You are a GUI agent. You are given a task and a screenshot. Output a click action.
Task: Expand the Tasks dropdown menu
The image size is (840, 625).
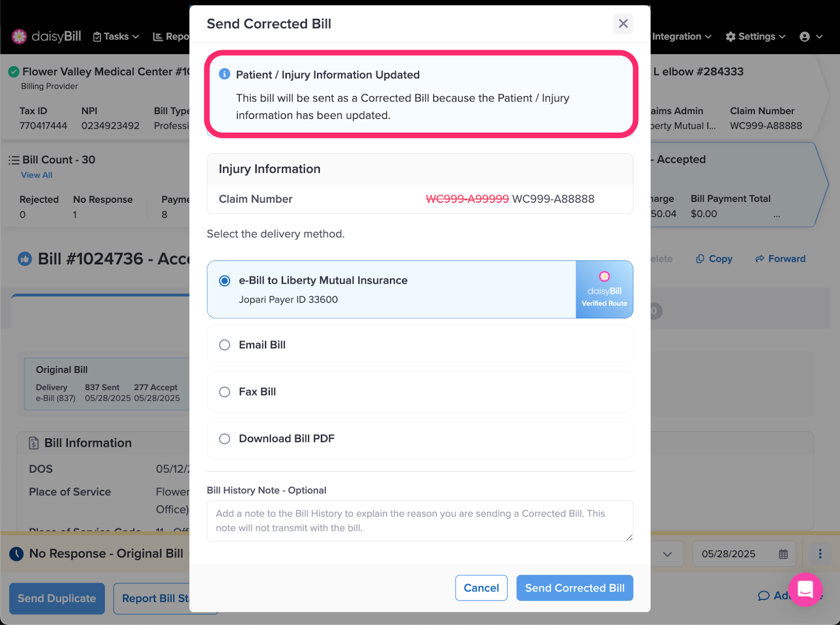coord(116,37)
